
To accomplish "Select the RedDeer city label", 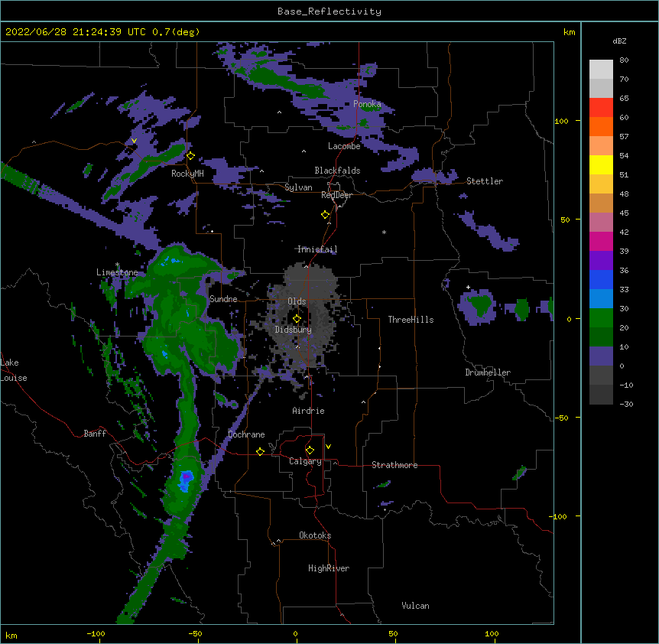I will pyautogui.click(x=336, y=195).
